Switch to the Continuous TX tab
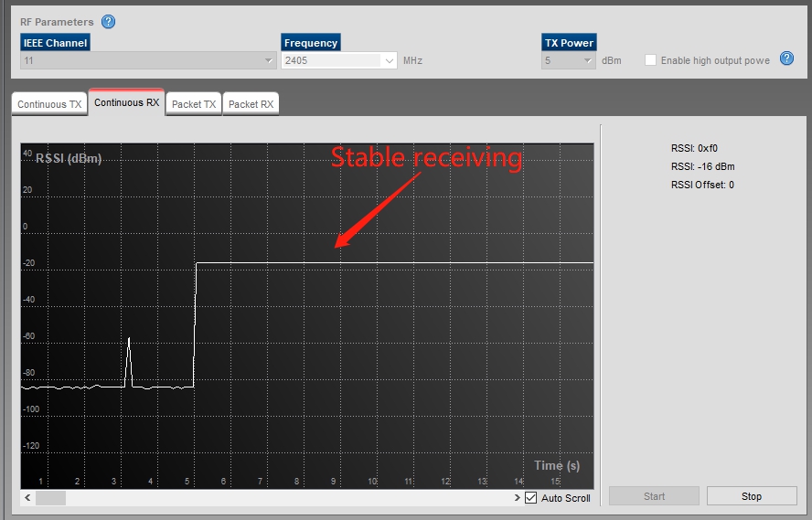Viewport: 812px width, 520px height. coord(49,104)
